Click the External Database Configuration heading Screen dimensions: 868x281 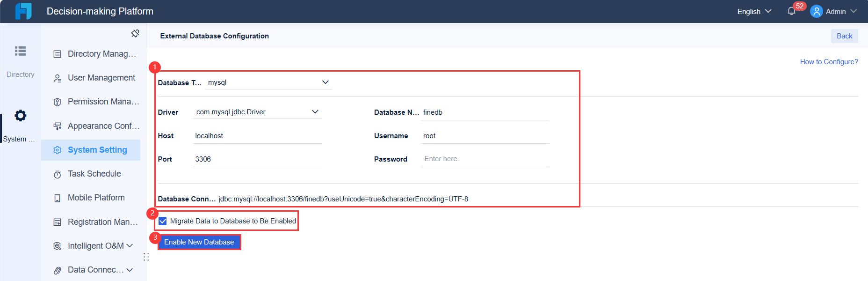click(x=214, y=36)
